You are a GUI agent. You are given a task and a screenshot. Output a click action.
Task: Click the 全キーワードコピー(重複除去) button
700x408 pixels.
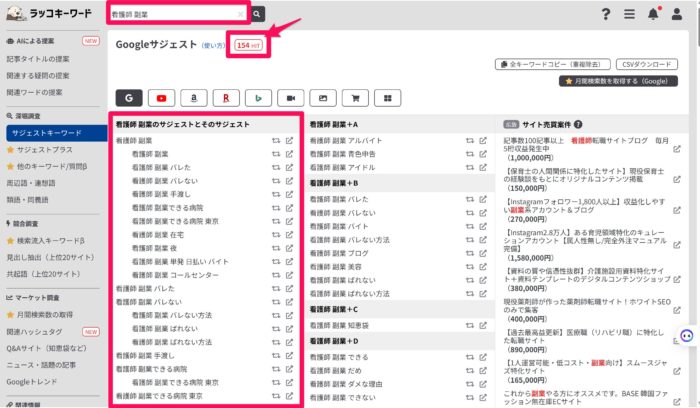tap(553, 64)
